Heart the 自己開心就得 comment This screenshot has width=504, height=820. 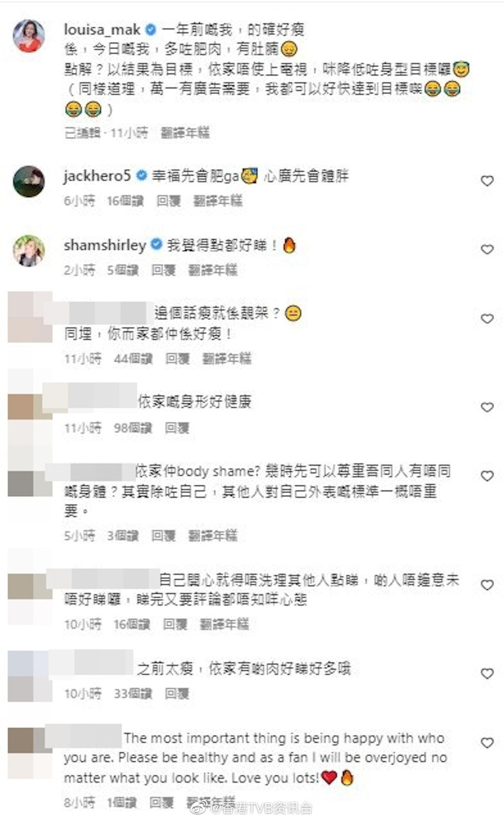[x=487, y=585]
